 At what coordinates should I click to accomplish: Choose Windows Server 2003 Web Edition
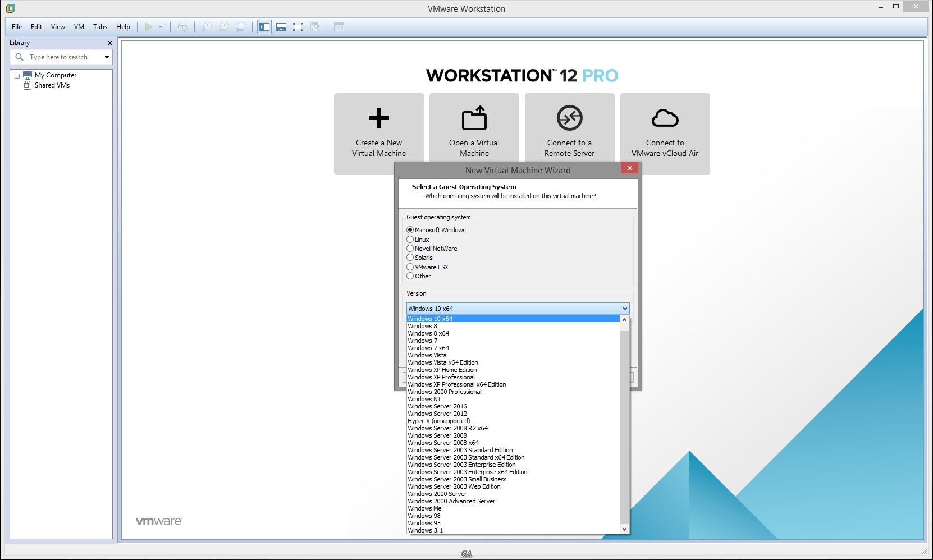513,486
